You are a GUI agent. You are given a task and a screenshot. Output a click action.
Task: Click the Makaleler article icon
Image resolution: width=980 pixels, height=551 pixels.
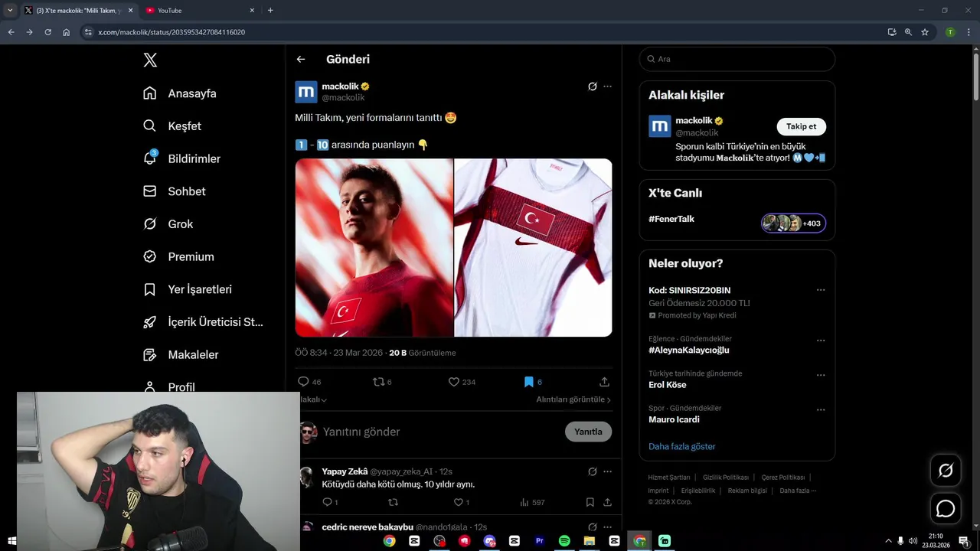[150, 355]
